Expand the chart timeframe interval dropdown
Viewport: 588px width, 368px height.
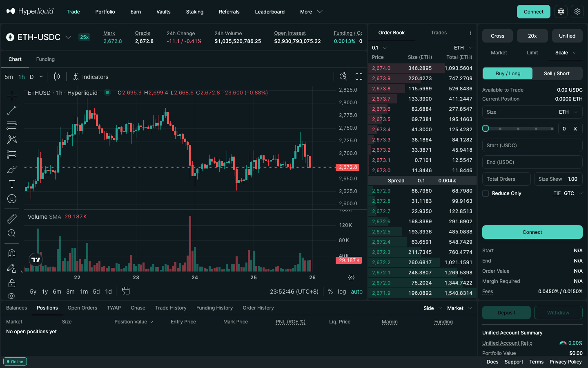click(x=41, y=77)
